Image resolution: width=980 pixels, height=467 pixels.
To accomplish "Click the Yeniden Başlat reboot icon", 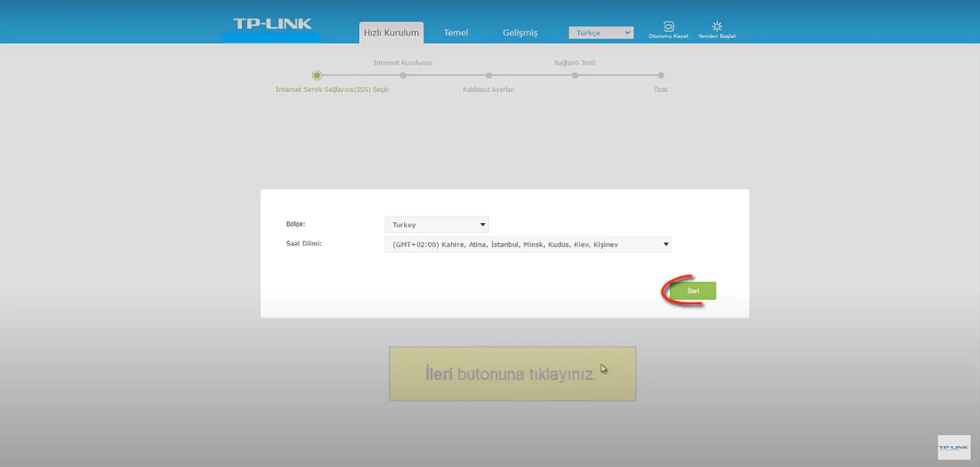I will 717,26.
